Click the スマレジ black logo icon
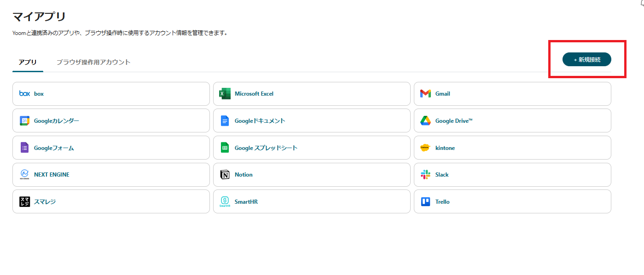This screenshot has width=644, height=275. click(24, 202)
